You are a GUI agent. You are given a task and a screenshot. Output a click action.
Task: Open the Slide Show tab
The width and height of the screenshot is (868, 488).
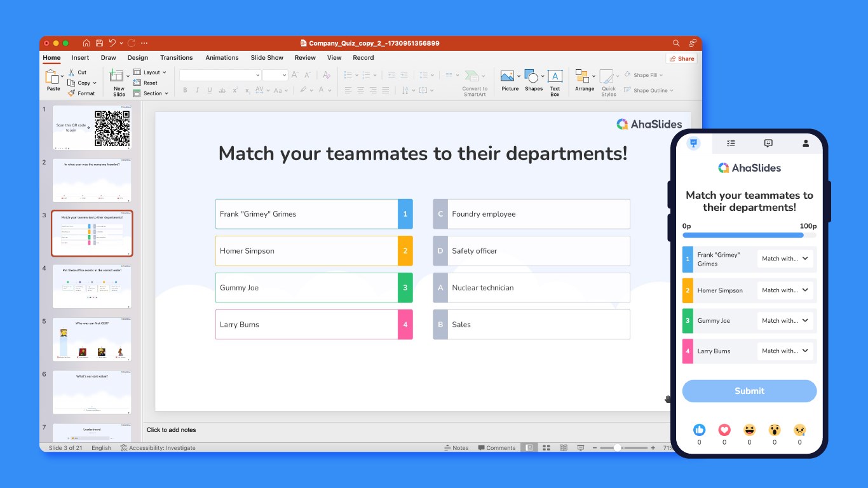[267, 58]
